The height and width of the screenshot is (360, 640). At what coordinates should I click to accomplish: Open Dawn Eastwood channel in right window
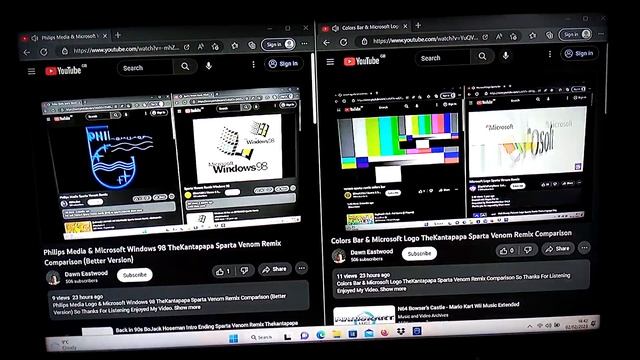point(371,252)
